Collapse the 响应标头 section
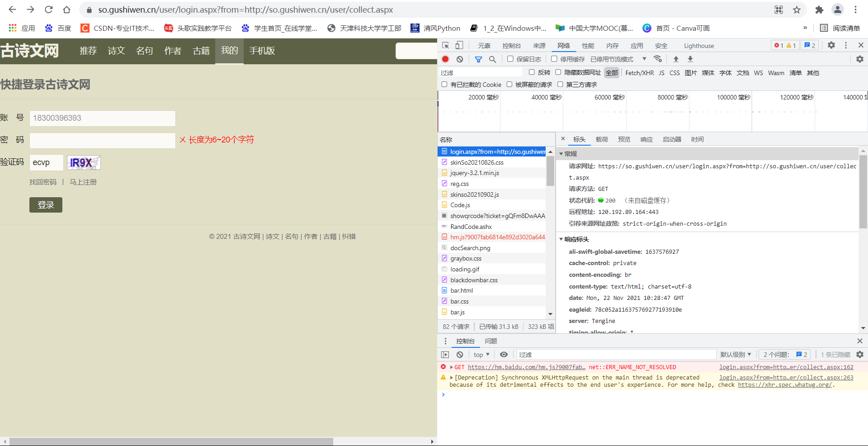The width and height of the screenshot is (868, 446). [561, 239]
